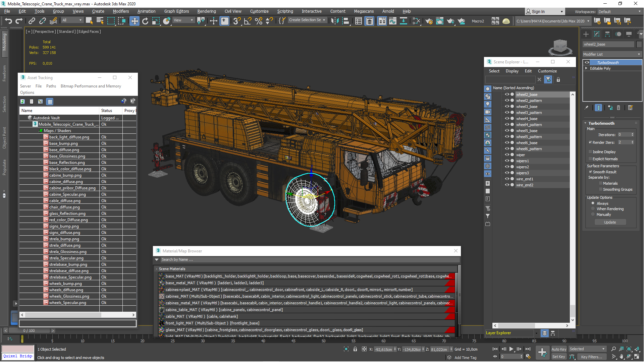Click the Render Production teapot icon
The height and width of the screenshot is (362, 644).
(x=450, y=21)
